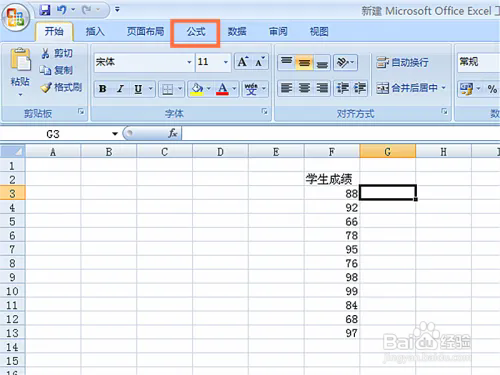
Task: Redo the last undone action
Action: pos(87,10)
